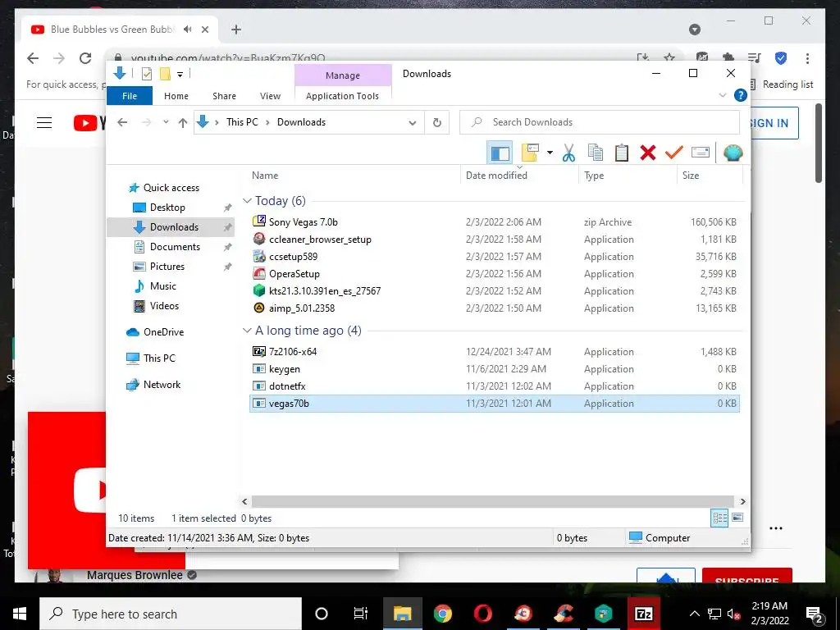Click the globe shell icon in toolbar
Viewport: 840px width, 630px height.
(x=733, y=153)
